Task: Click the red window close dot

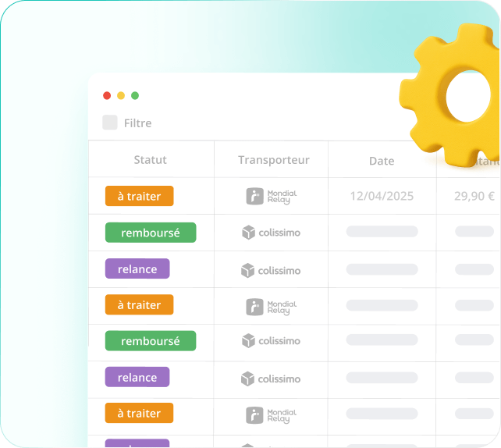Action: click(x=107, y=95)
